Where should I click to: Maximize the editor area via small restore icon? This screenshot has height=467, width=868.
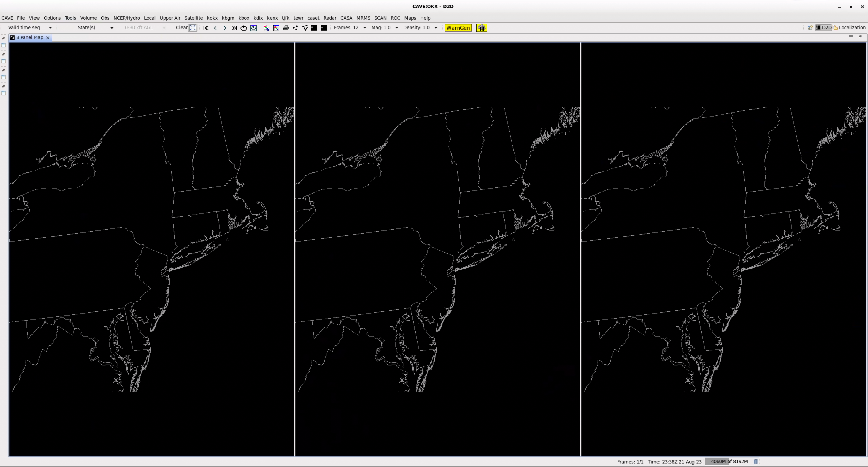[x=860, y=36]
